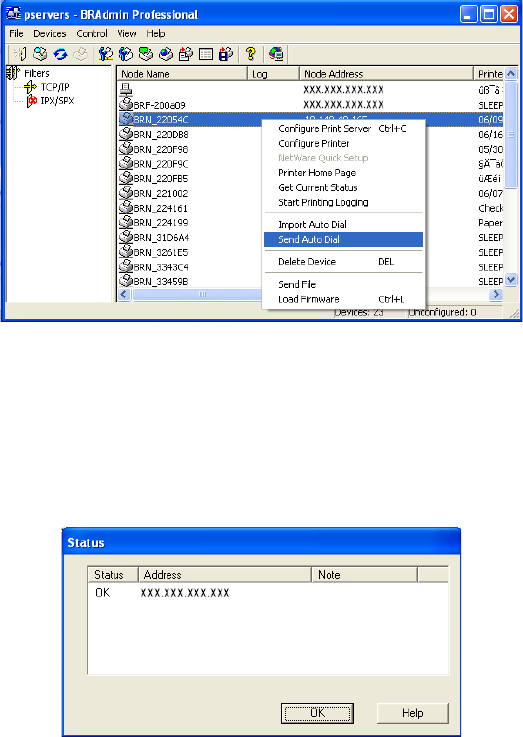Choose Load Firmware from context menu

pos(343,299)
